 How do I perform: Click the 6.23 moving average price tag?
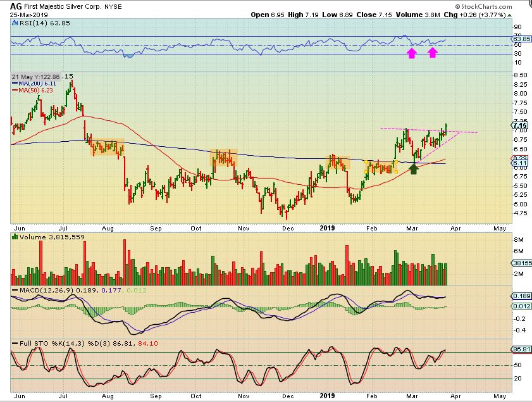pyautogui.click(x=521, y=158)
